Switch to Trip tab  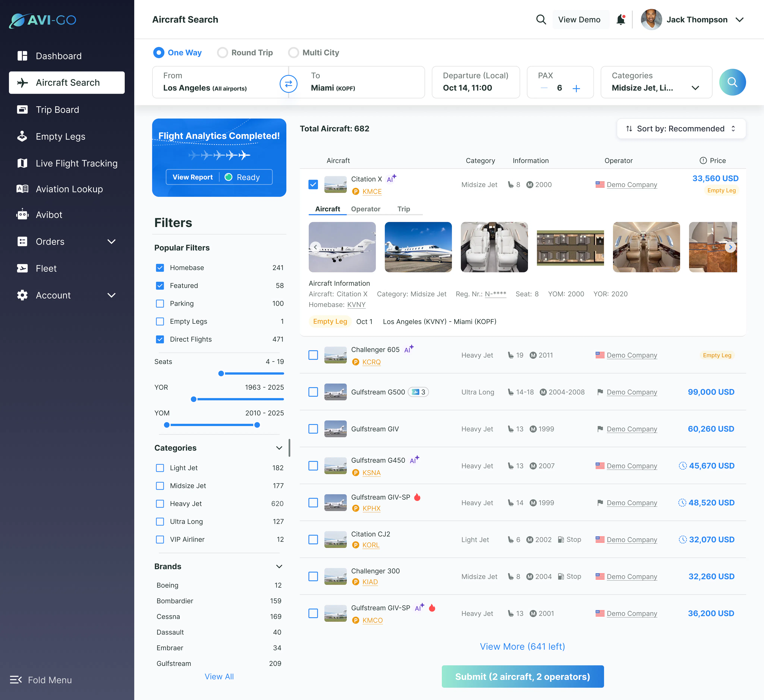point(404,209)
